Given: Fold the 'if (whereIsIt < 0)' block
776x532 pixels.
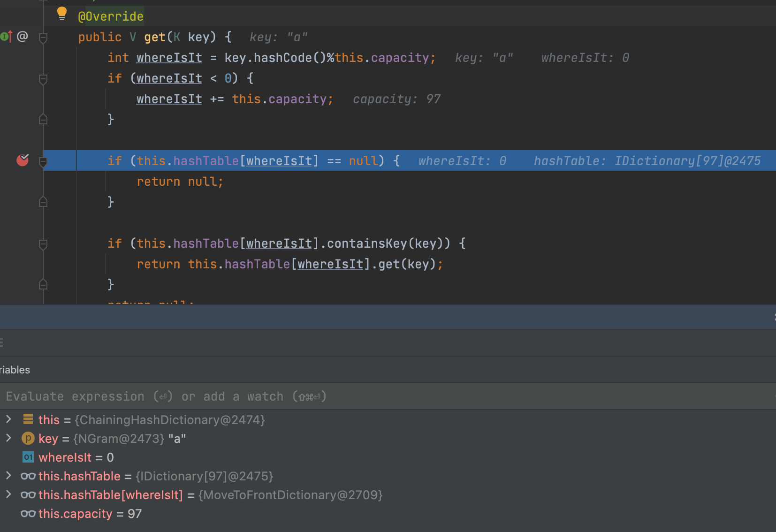Looking at the screenshot, I should (x=43, y=79).
